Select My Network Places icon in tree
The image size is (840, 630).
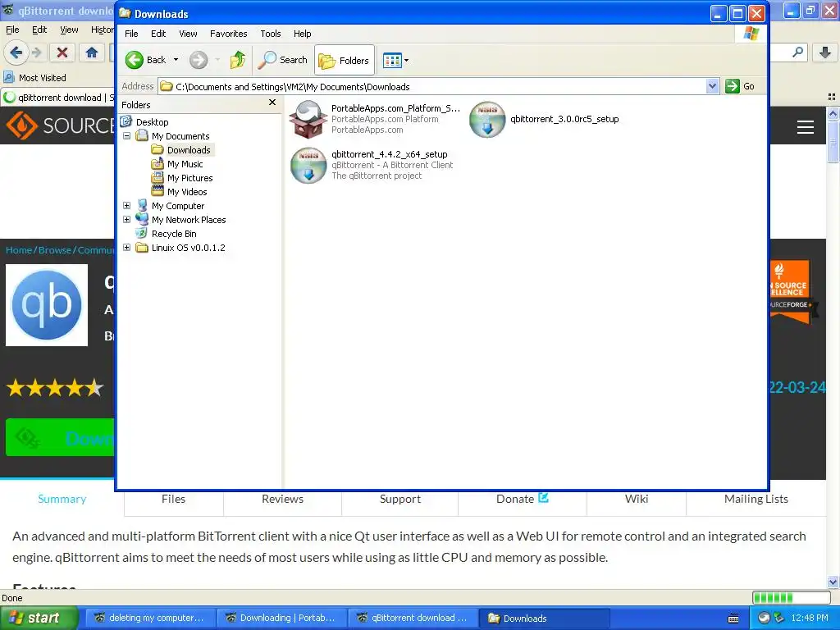[x=142, y=219]
